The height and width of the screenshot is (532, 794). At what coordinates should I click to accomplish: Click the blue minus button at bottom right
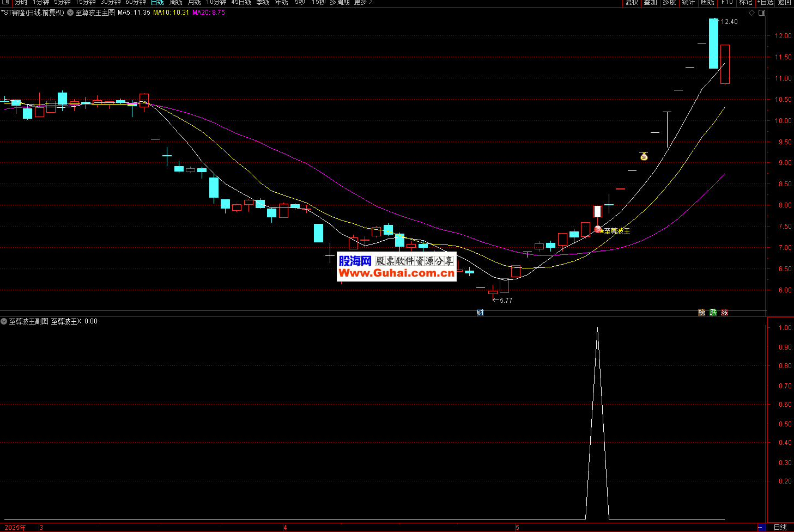pyautogui.click(x=761, y=527)
